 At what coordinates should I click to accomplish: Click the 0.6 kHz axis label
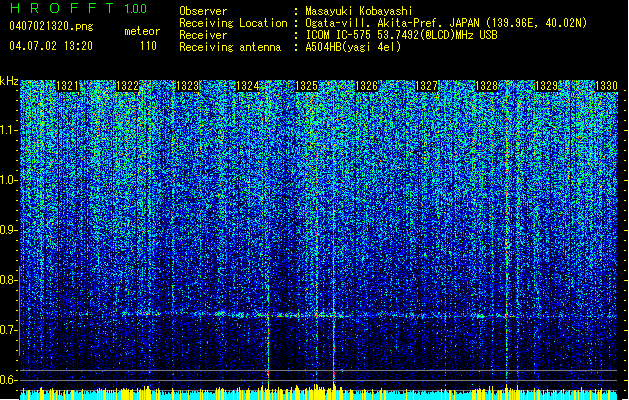(x=9, y=380)
